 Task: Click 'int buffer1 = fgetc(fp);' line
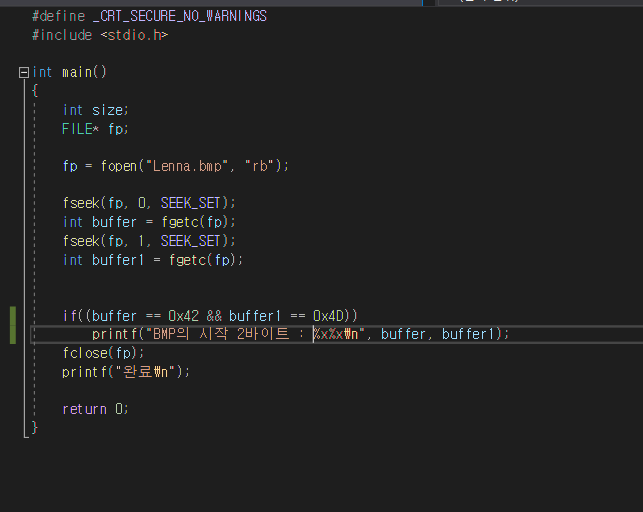[x=153, y=260]
